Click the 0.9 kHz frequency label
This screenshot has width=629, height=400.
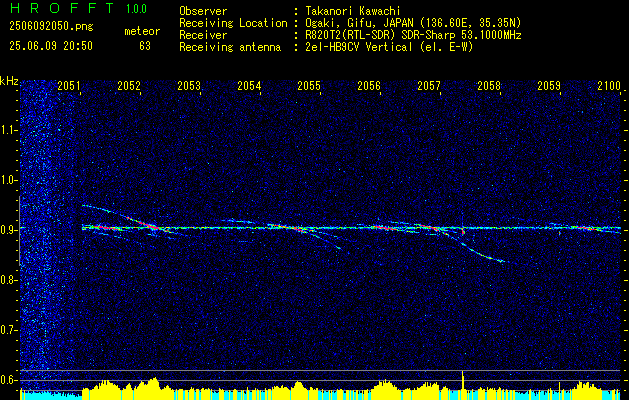(9, 230)
